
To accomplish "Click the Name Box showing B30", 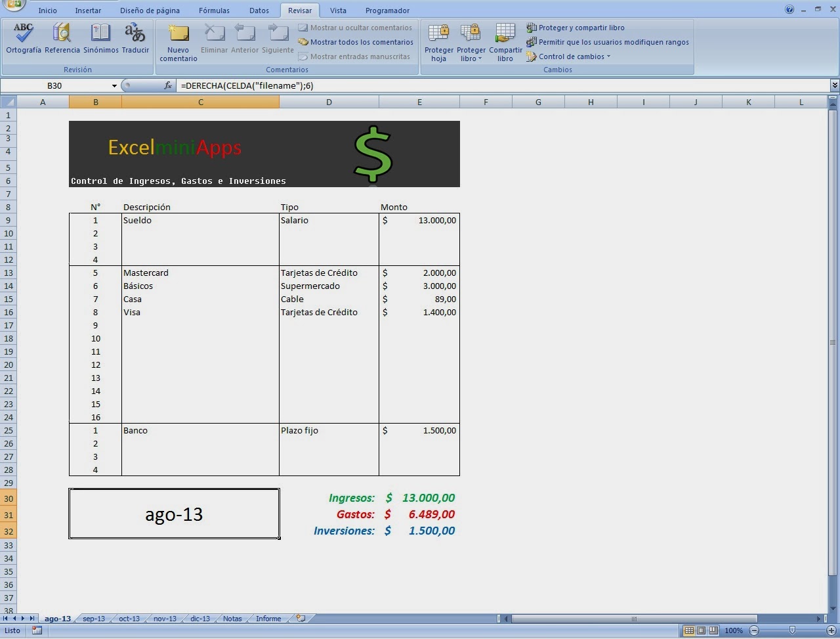I will 55,85.
